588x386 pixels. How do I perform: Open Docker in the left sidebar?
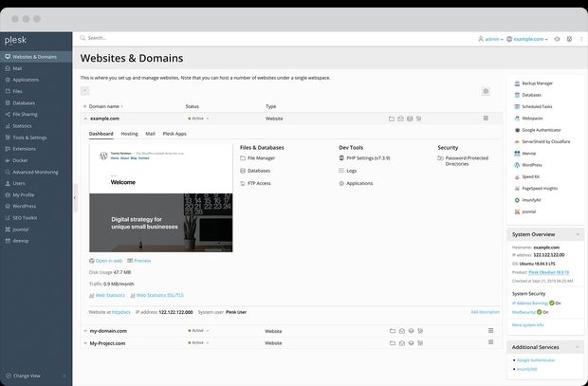point(20,160)
